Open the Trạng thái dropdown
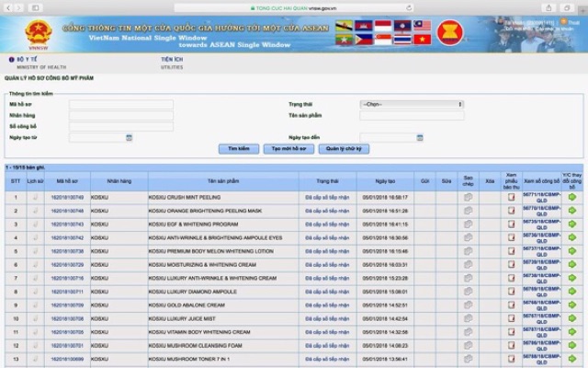The width and height of the screenshot is (588, 368). click(x=412, y=104)
